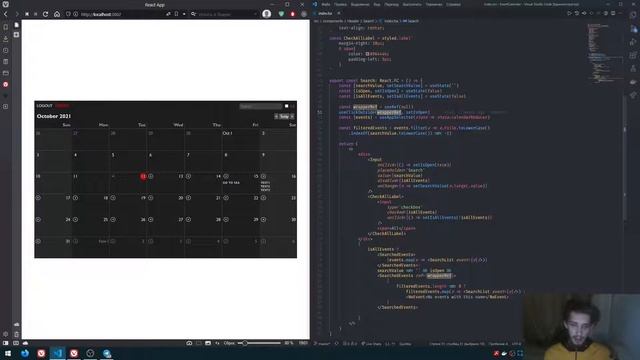The image size is (640, 360).
Task: Open a new tab in Vivaldi tab bar
Action: pos(16,35)
